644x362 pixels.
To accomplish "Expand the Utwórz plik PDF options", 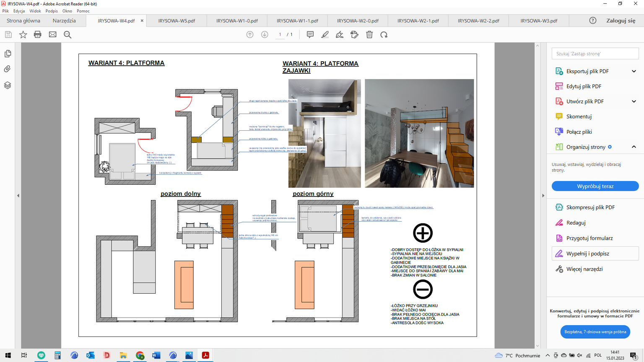I will click(634, 101).
